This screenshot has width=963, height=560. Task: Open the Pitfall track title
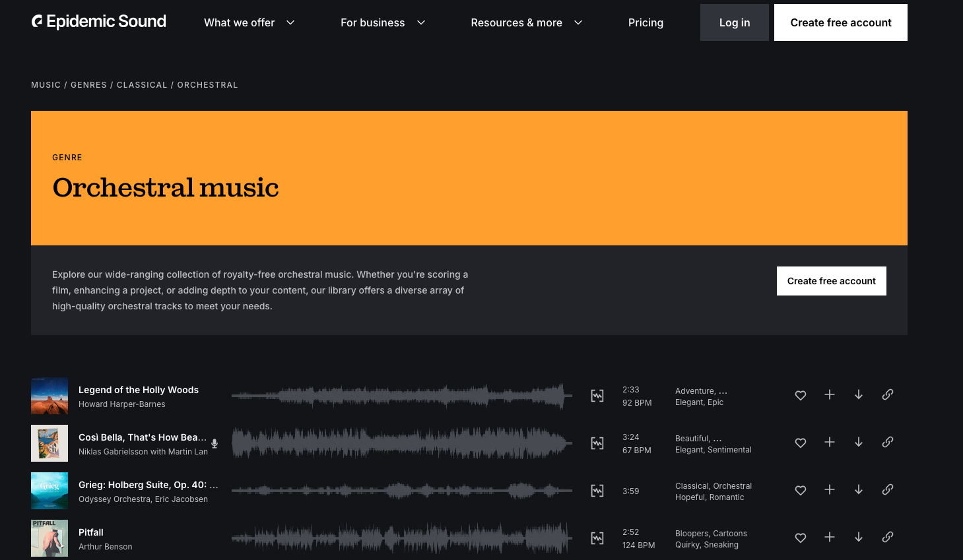pyautogui.click(x=91, y=532)
